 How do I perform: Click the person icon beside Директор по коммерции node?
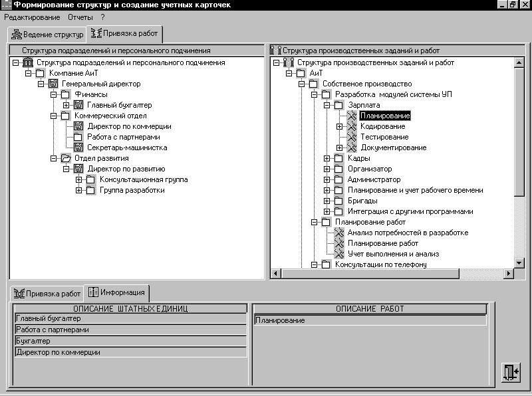coord(78,126)
